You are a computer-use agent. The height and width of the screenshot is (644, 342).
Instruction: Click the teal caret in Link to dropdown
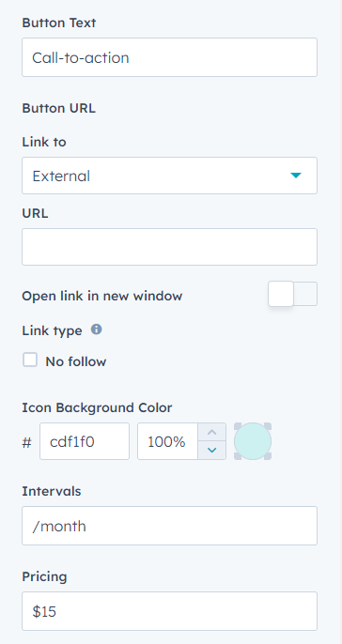tap(296, 176)
